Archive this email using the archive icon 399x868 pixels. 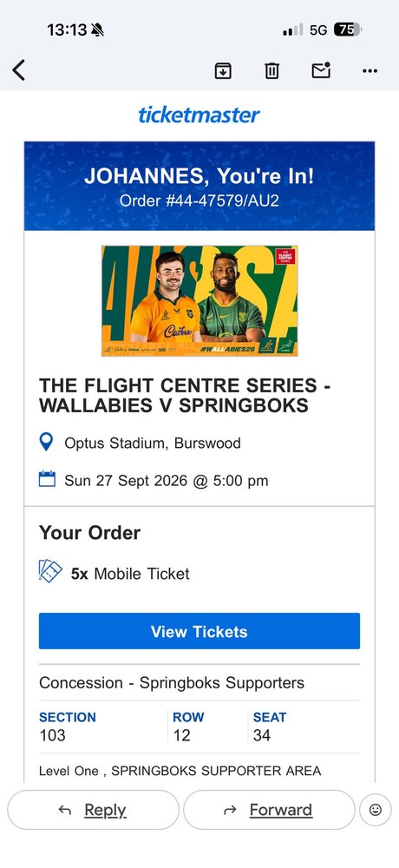pyautogui.click(x=223, y=71)
